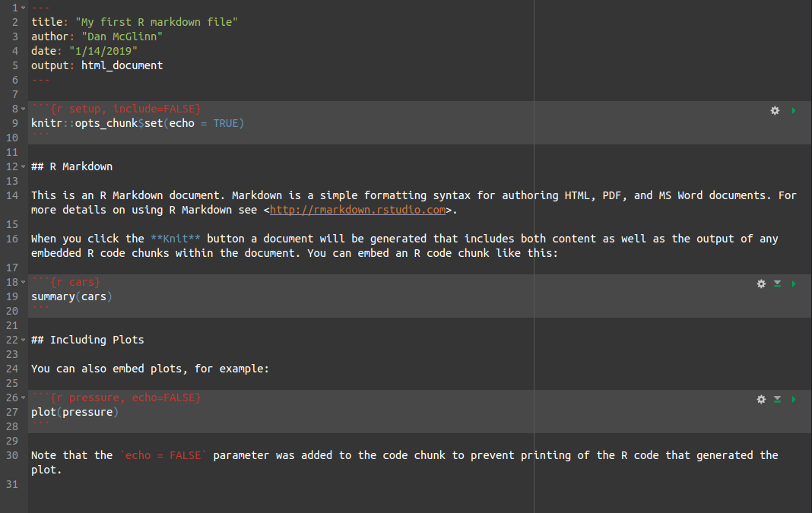This screenshot has height=513, width=812.
Task: Collapse the YAML header at line 1
Action: 24,8
